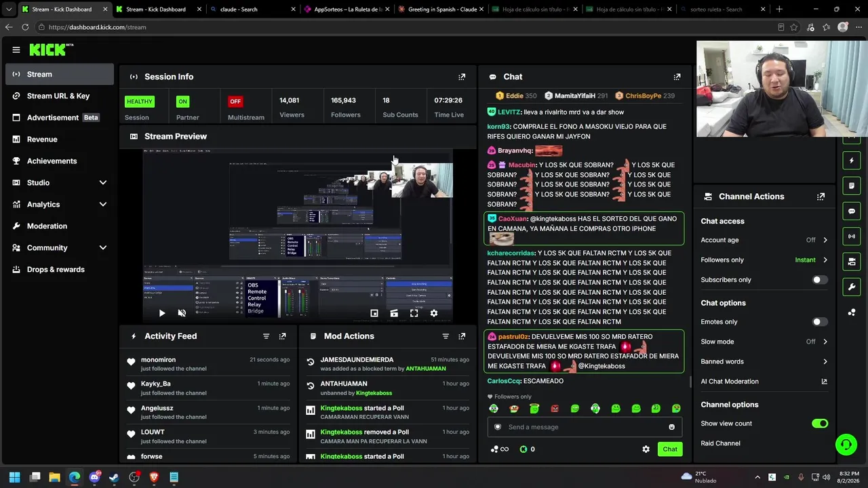The image size is (868, 488).
Task: Open Advertisement page in sidebar
Action: tap(60, 117)
